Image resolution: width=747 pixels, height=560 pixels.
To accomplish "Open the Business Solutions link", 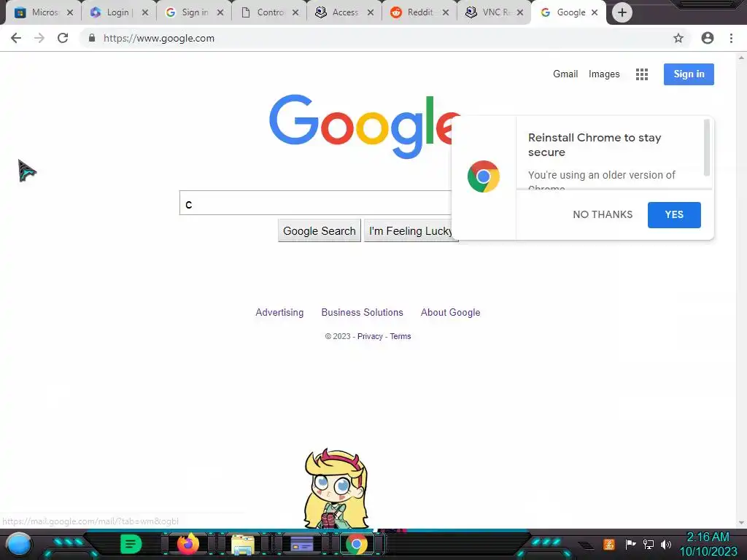I will [x=362, y=312].
